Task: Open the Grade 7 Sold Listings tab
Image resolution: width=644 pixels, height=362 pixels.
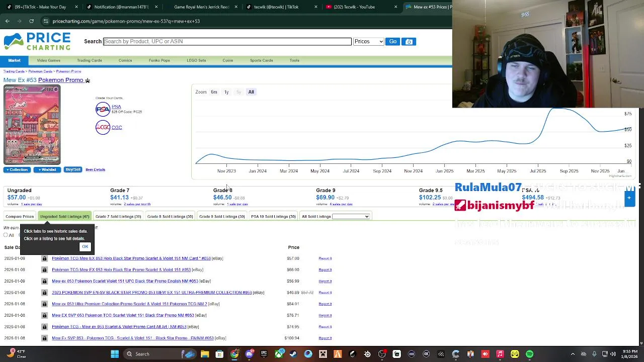Action: pos(118,217)
